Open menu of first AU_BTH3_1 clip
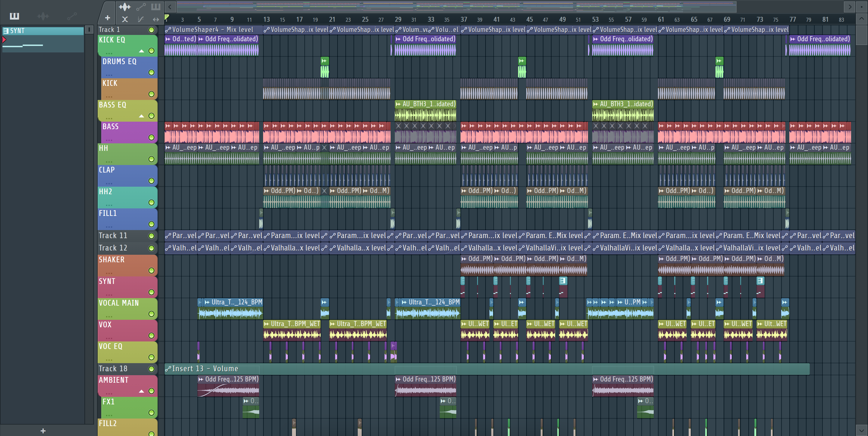Image resolution: width=868 pixels, height=436 pixels. click(x=398, y=104)
